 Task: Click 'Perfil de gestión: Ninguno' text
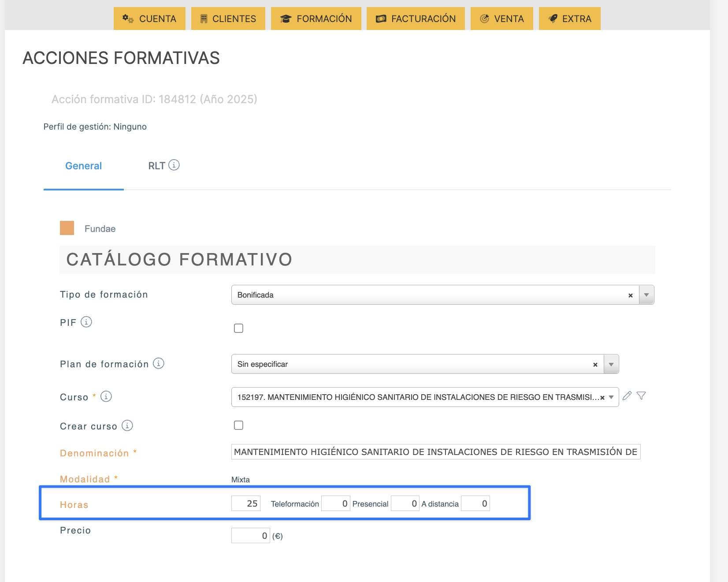(x=95, y=127)
